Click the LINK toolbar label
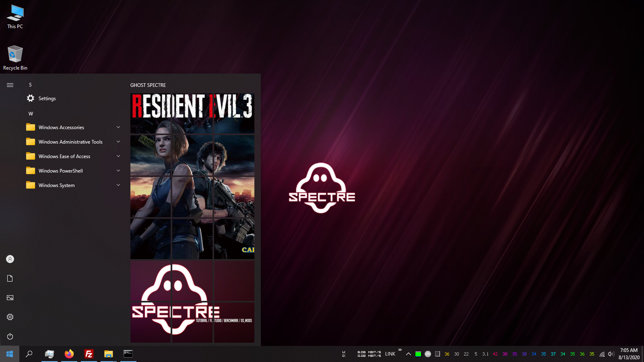Viewport: 644px width, 362px height. [390, 354]
